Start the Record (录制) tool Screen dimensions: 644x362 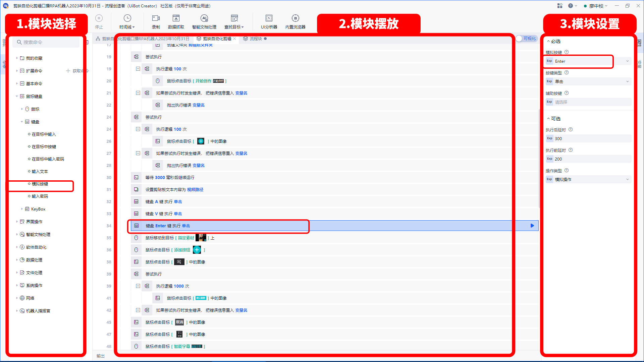tap(156, 21)
